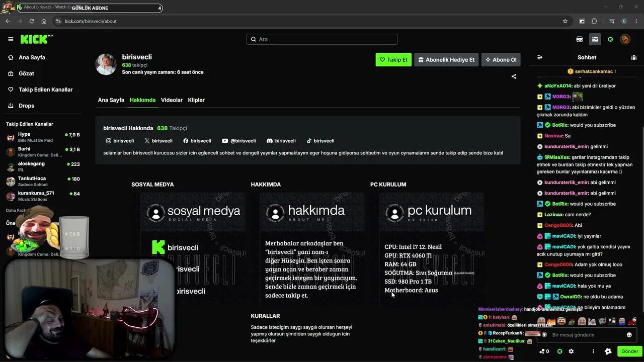Open birisvecli X profile link

coord(158,141)
